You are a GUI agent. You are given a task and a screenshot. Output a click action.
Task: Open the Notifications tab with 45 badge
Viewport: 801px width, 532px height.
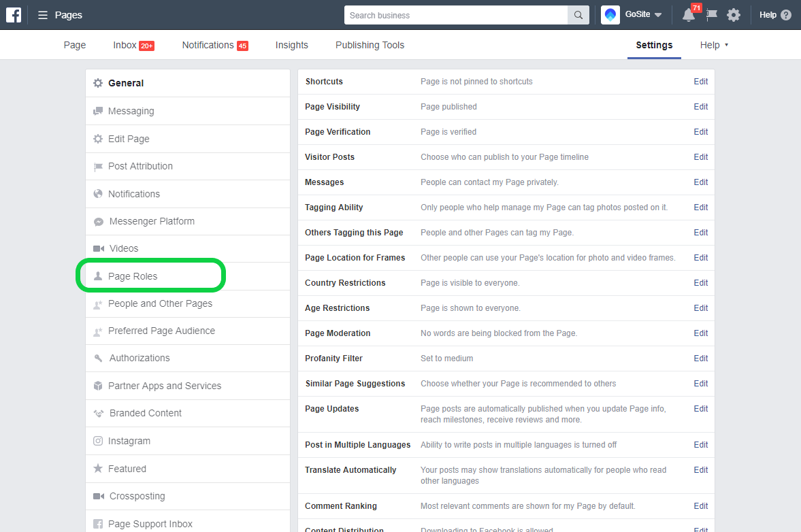[x=215, y=45]
